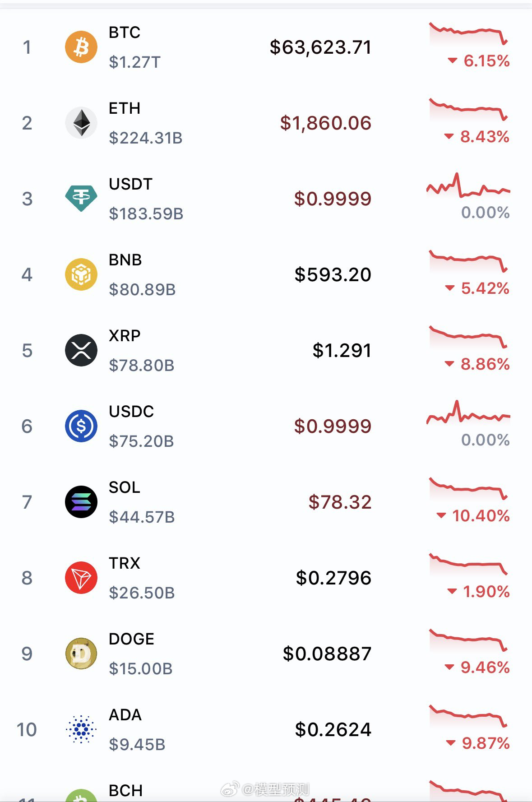Open the Cardano dotted logo icon

pos(81,729)
